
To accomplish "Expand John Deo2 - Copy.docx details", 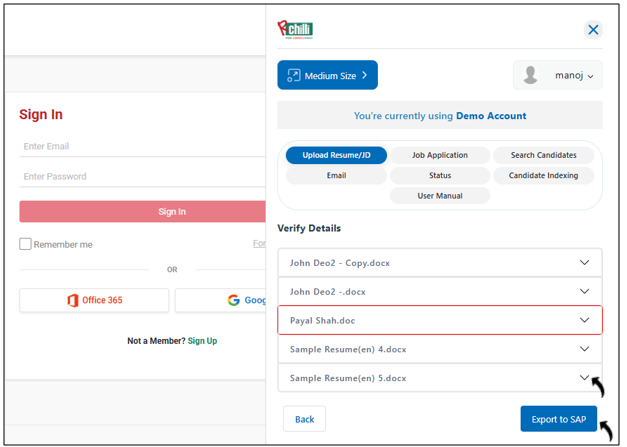I will pos(585,263).
